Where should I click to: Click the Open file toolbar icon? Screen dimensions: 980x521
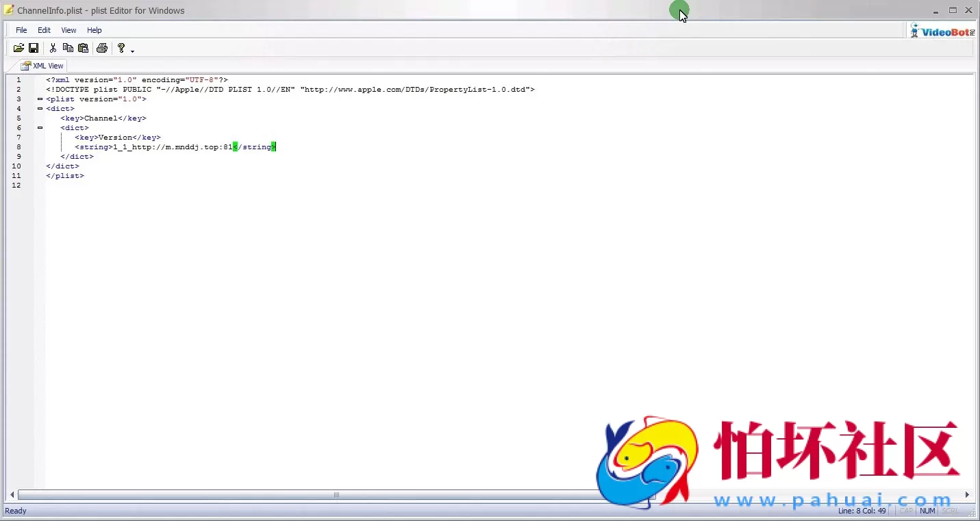[x=18, y=48]
